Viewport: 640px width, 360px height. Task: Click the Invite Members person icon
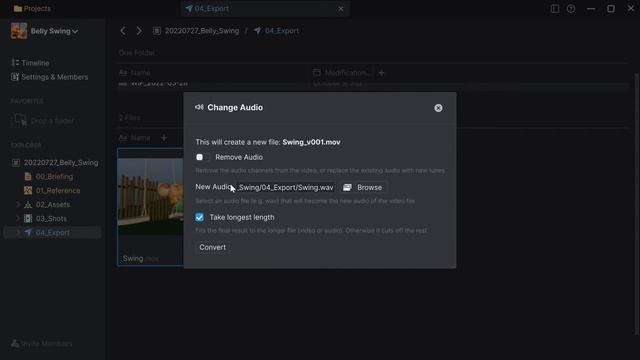15,343
